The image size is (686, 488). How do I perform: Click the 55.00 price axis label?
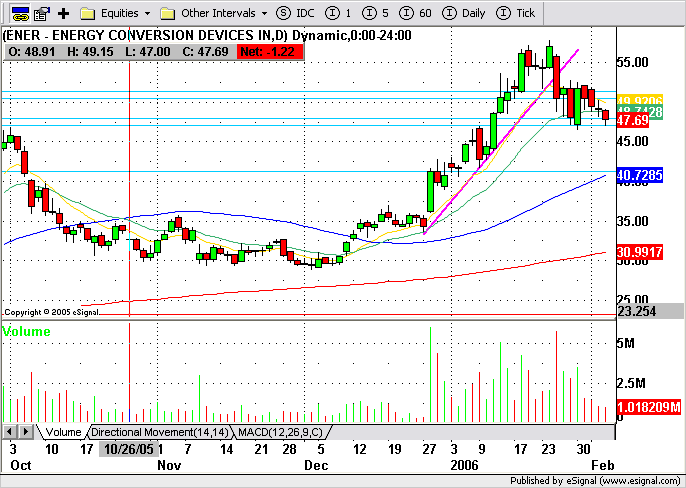(x=633, y=62)
